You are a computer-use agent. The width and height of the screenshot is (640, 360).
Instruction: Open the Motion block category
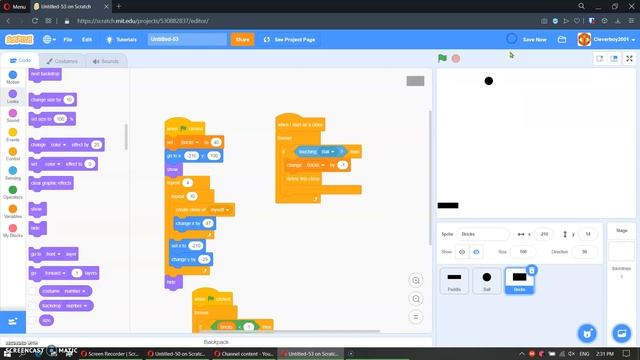(13, 77)
